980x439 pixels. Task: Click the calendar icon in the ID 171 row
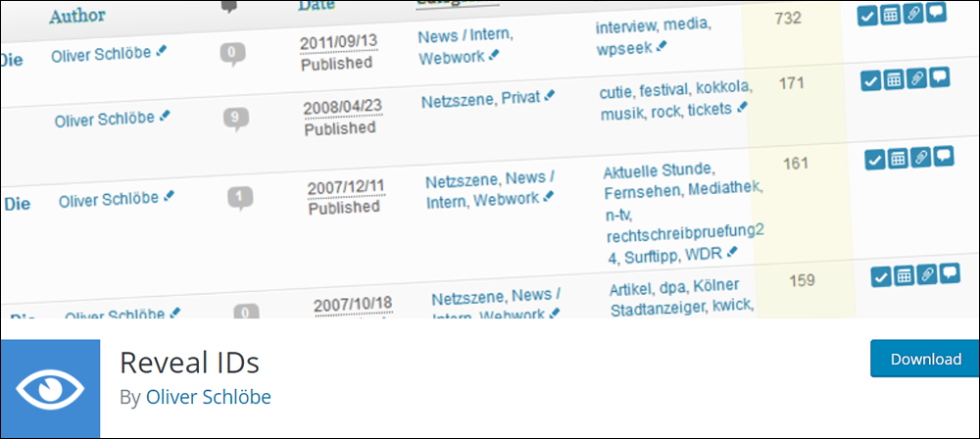(x=895, y=80)
